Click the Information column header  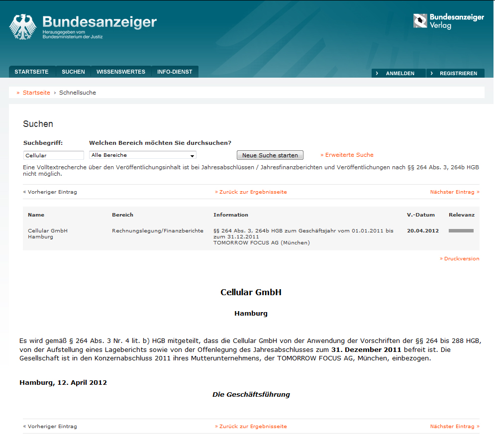click(x=231, y=215)
